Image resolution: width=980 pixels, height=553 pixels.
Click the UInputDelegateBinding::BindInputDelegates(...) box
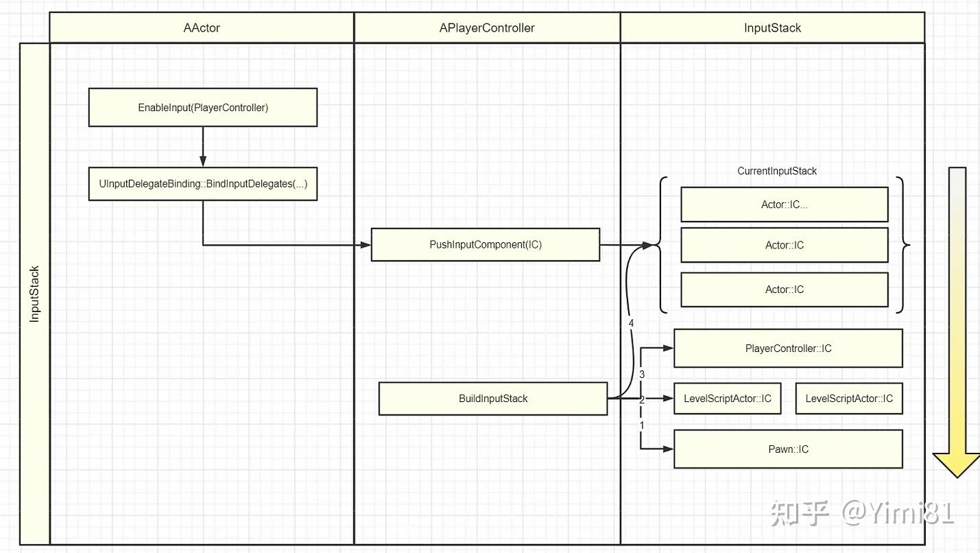click(x=203, y=184)
